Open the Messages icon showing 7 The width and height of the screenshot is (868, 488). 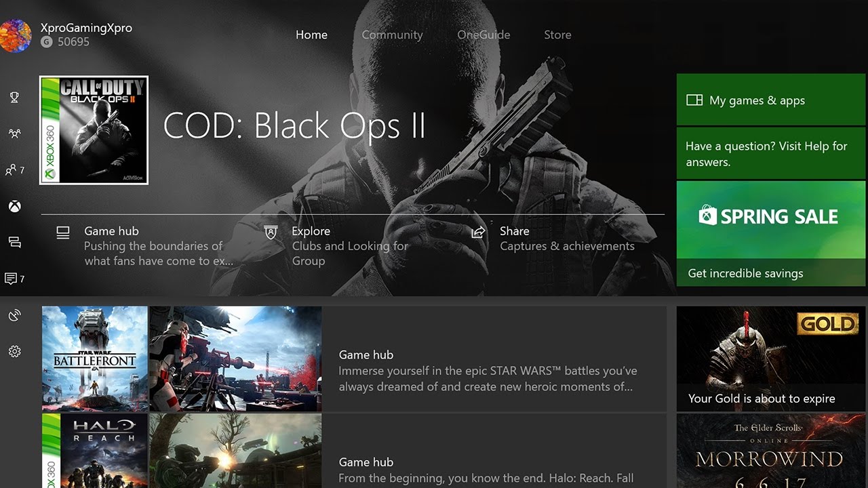click(x=14, y=279)
